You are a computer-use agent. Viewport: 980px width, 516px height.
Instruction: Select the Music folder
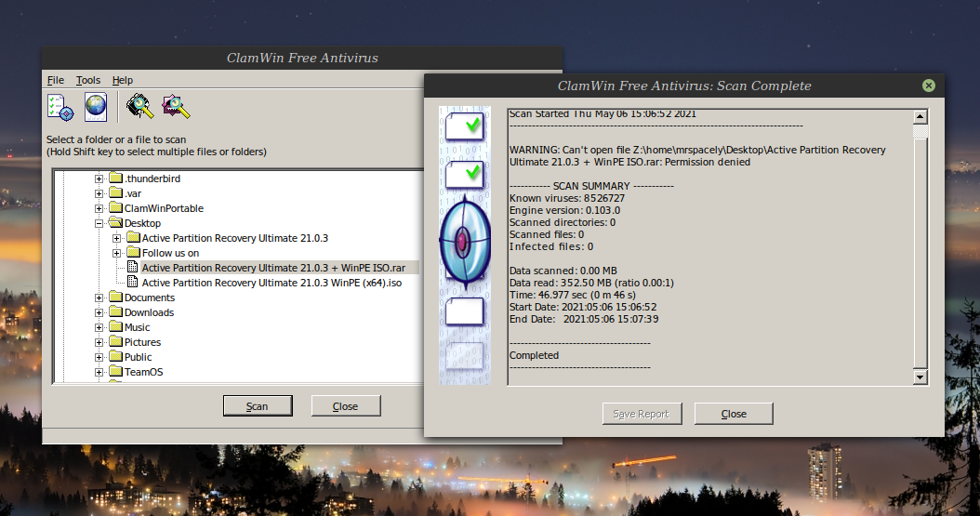coord(137,327)
